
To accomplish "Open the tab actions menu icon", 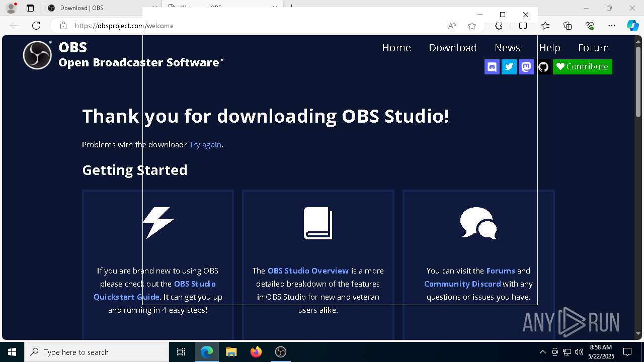I will pyautogui.click(x=30, y=8).
